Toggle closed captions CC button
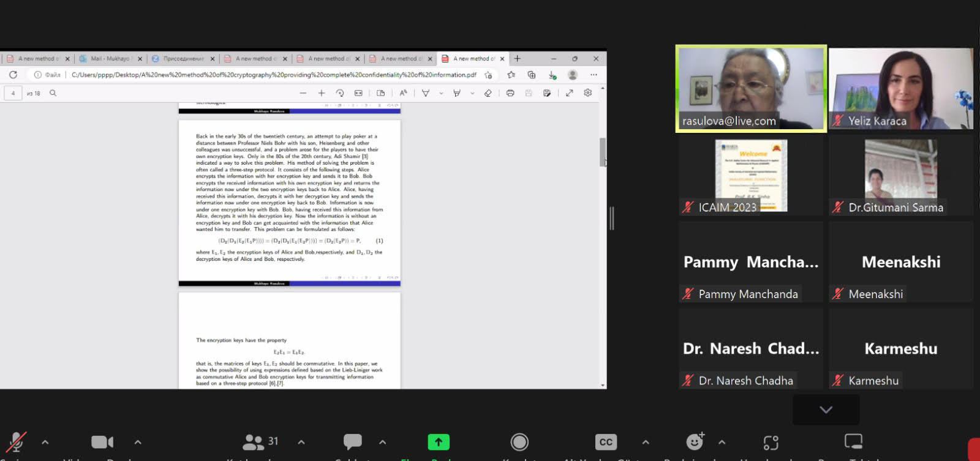Image resolution: width=980 pixels, height=461 pixels. [x=606, y=441]
